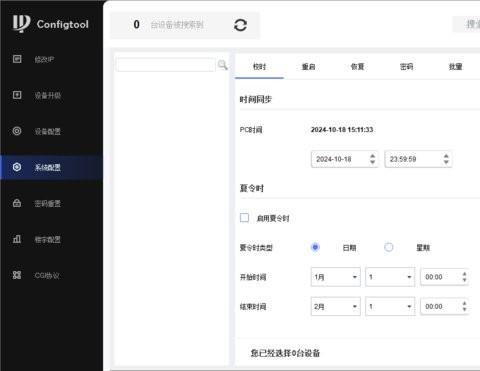
Task: Switch to the 重启 (Reboot) tab
Action: point(308,67)
